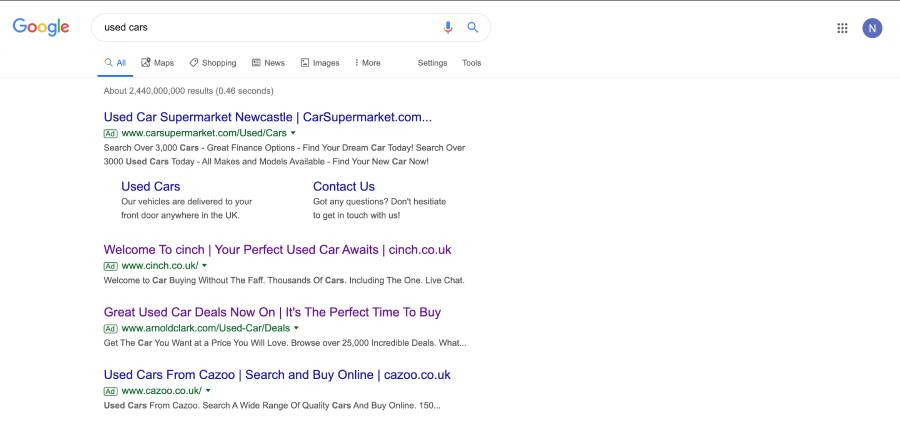
Task: Switch to the News tab
Action: coord(268,63)
